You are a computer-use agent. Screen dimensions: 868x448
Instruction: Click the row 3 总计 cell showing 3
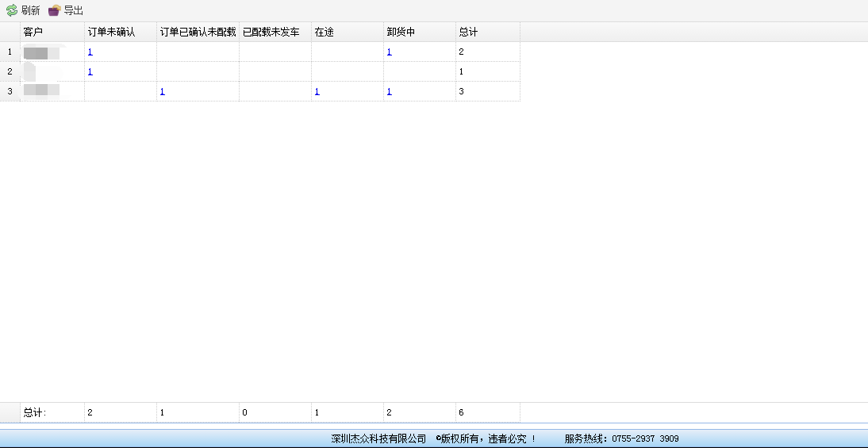[x=487, y=91]
